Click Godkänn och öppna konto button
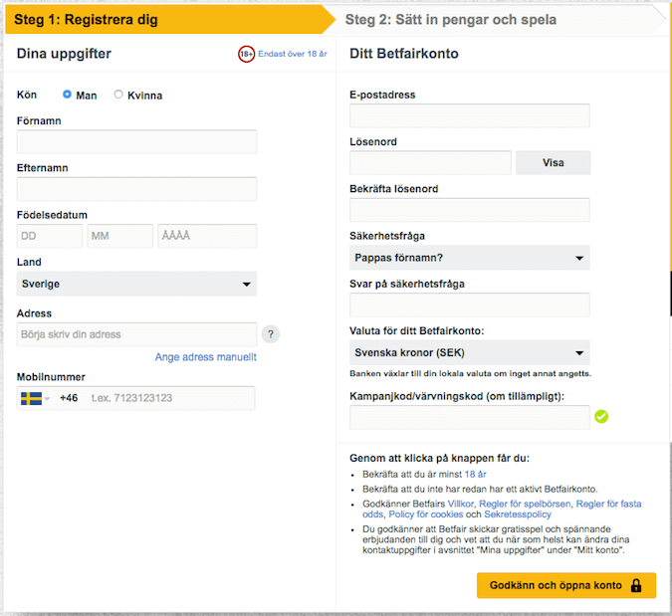Screen dimensions: 672x616 click(566, 585)
